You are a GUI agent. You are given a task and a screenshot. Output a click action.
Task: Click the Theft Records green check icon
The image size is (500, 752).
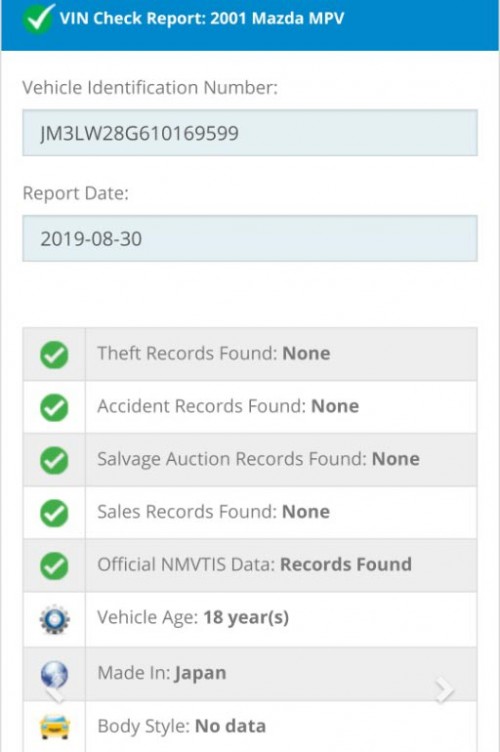54,355
